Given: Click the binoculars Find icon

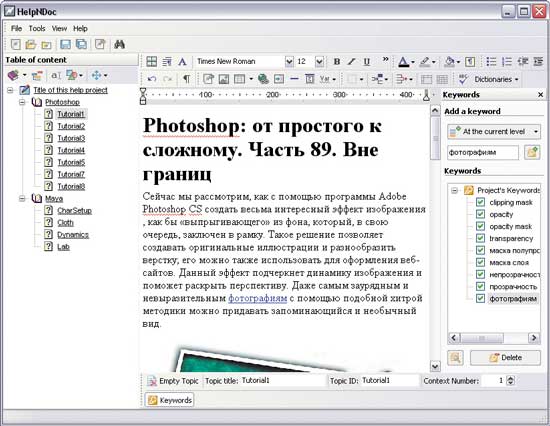Looking at the screenshot, I should coord(120,45).
